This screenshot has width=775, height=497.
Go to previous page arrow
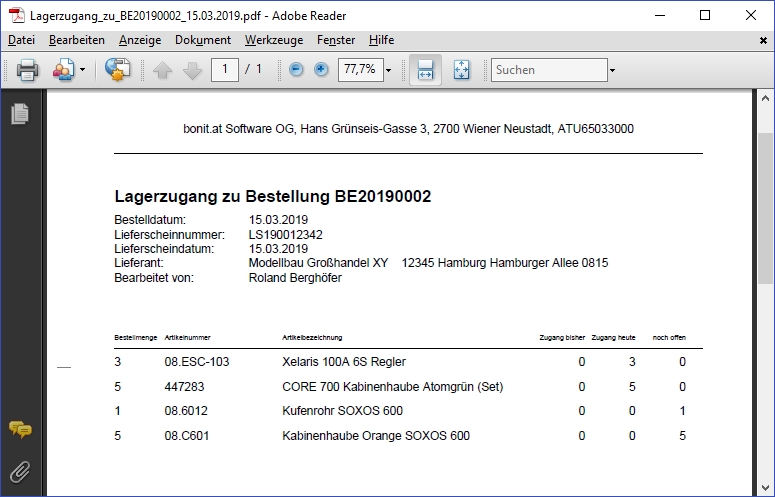pos(163,70)
